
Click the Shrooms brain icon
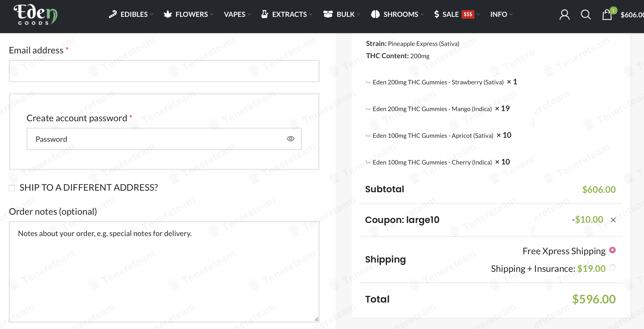(x=375, y=14)
